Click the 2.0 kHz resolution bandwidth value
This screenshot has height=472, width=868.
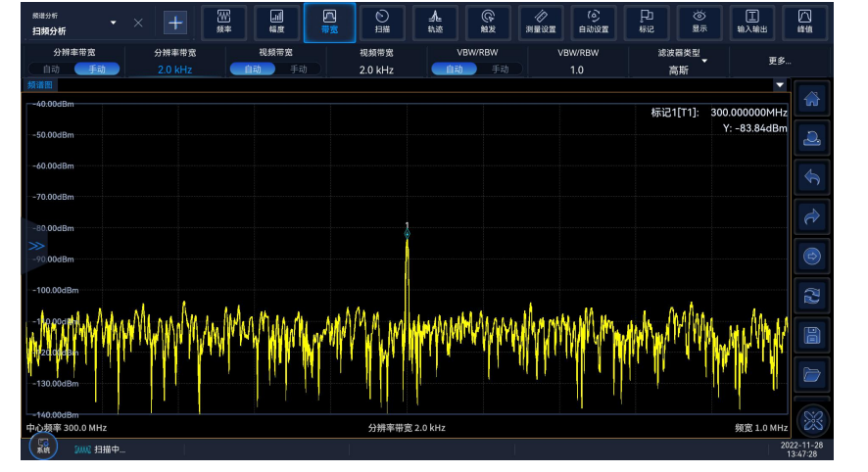point(174,70)
